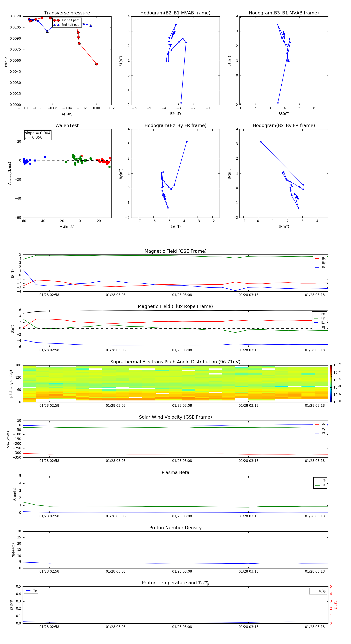Select the colorbar "10^-26" tick label
351x644 pixels.
coord(337,365)
